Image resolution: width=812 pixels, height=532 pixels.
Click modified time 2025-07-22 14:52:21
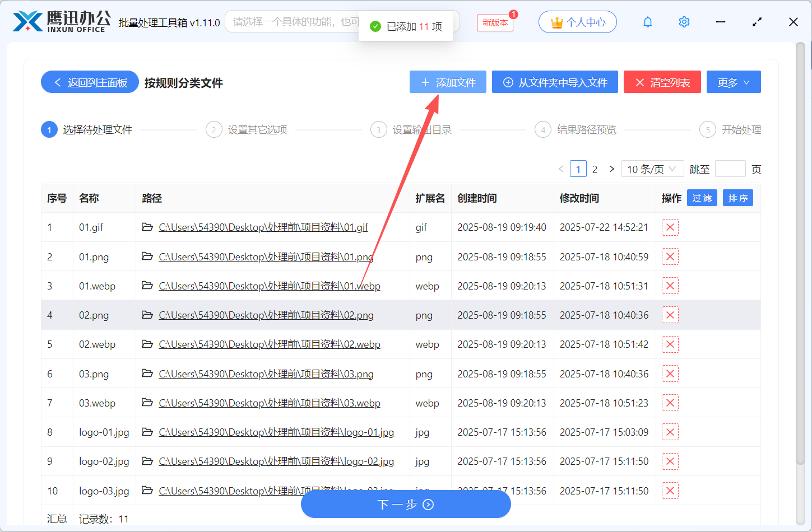604,227
